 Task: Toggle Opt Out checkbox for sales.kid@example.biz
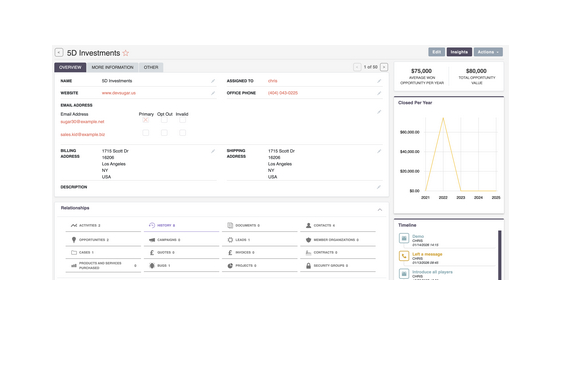coord(164,133)
